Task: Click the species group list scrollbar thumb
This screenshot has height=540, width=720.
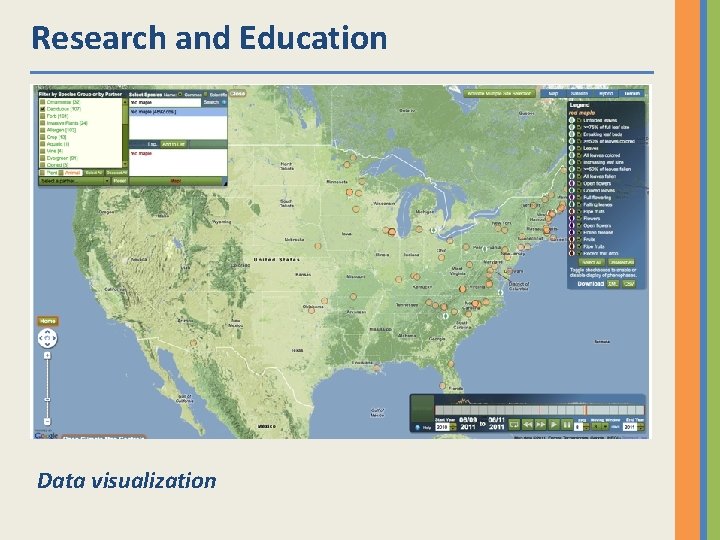Action: (x=125, y=115)
